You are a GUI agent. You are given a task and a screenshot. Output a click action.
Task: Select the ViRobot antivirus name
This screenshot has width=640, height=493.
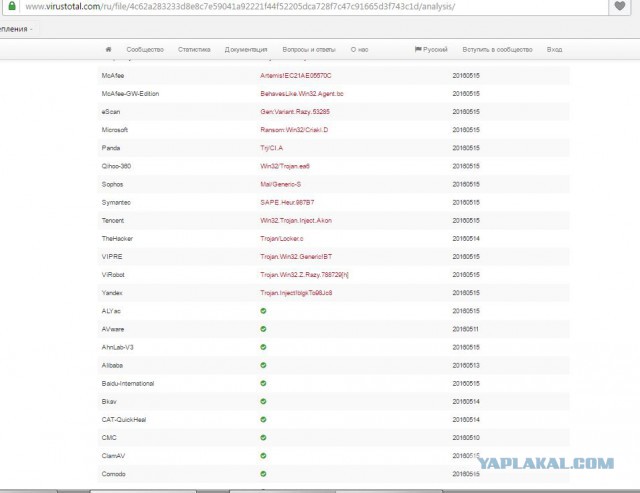pyautogui.click(x=113, y=275)
